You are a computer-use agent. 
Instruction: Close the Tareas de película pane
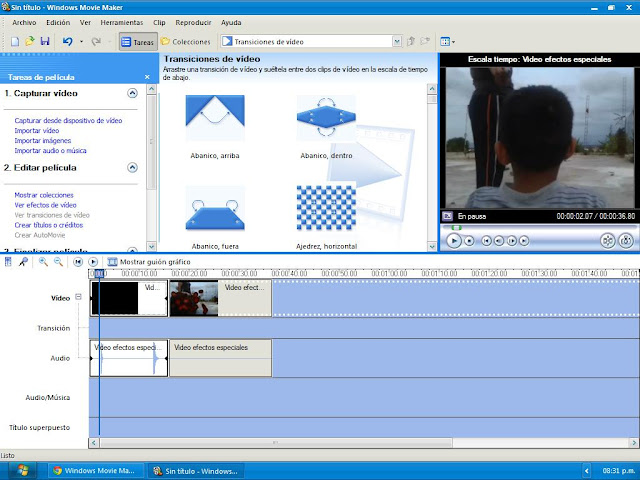coord(147,77)
